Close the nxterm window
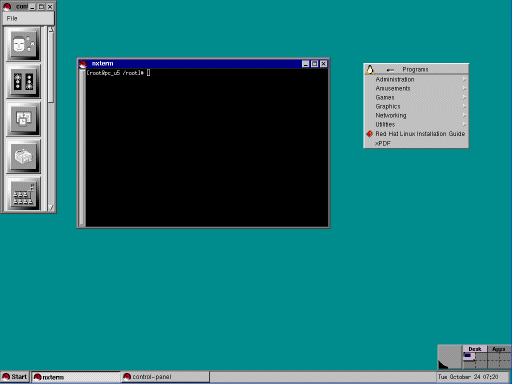Viewport: 512px width, 384px height. pyautogui.click(x=323, y=64)
